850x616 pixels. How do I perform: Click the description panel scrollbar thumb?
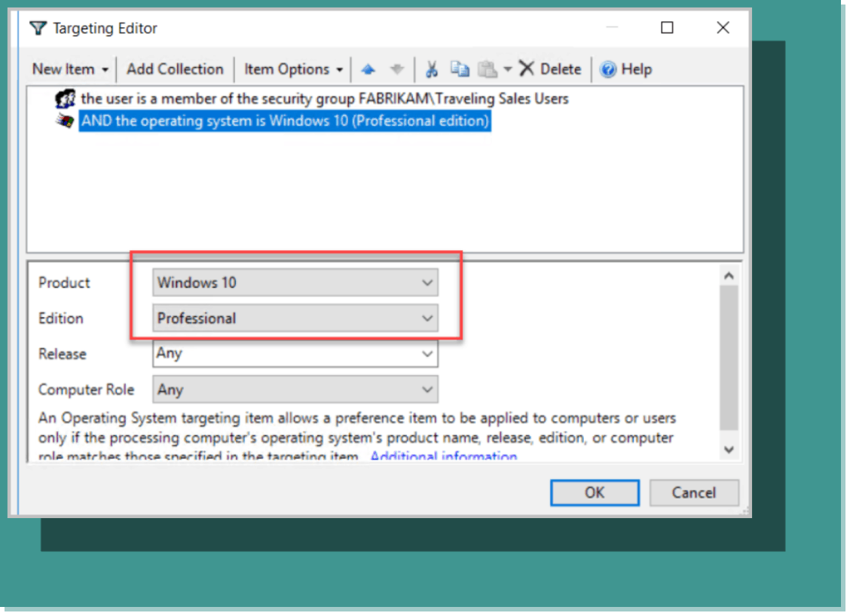pos(729,358)
